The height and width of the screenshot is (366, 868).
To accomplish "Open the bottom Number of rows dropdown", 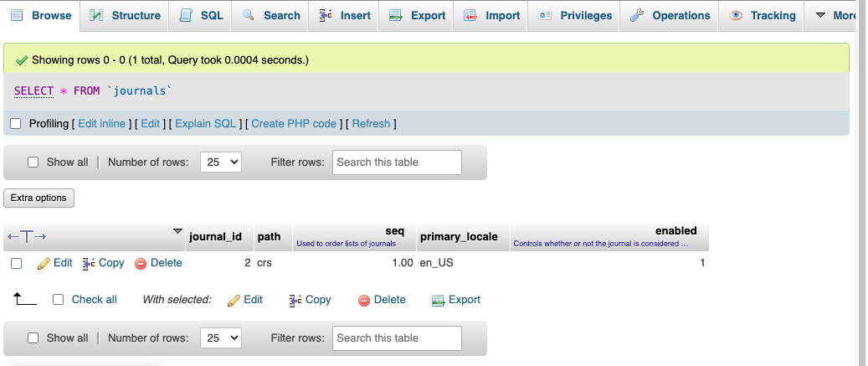I will click(221, 338).
